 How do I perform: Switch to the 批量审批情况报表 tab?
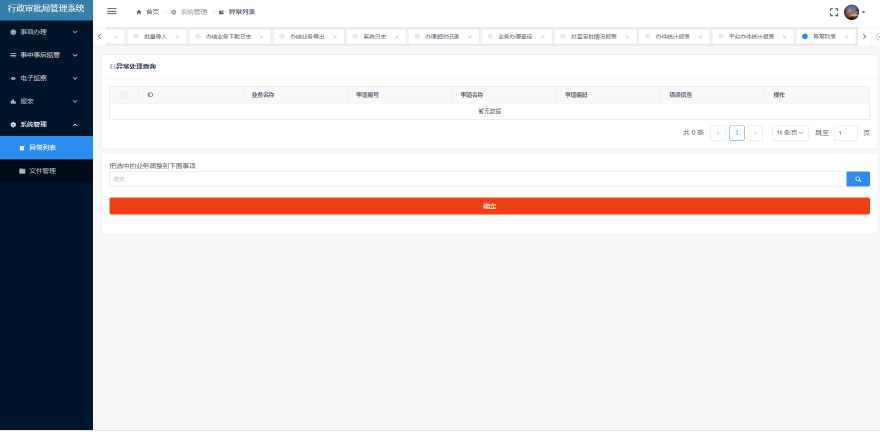coord(594,36)
